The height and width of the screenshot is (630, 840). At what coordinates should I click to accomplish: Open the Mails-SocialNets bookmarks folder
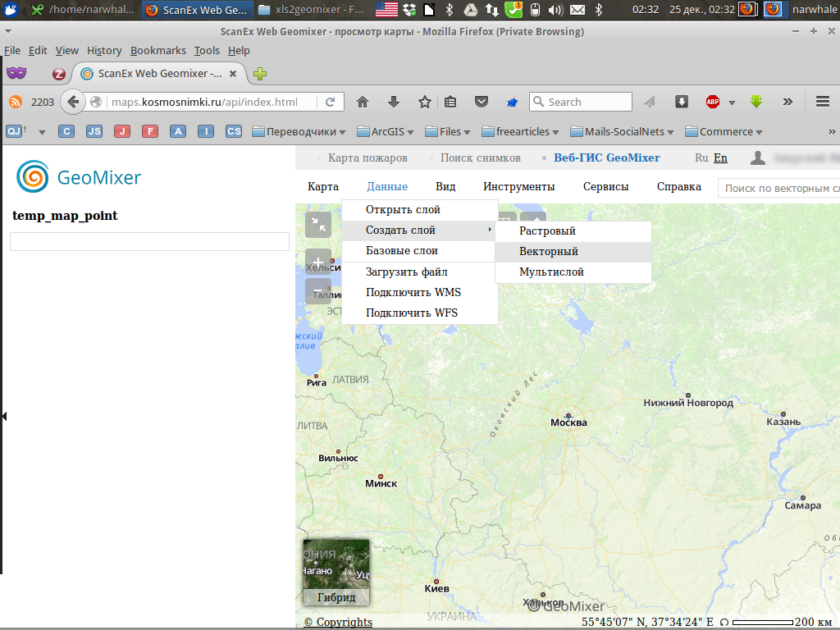[622, 132]
